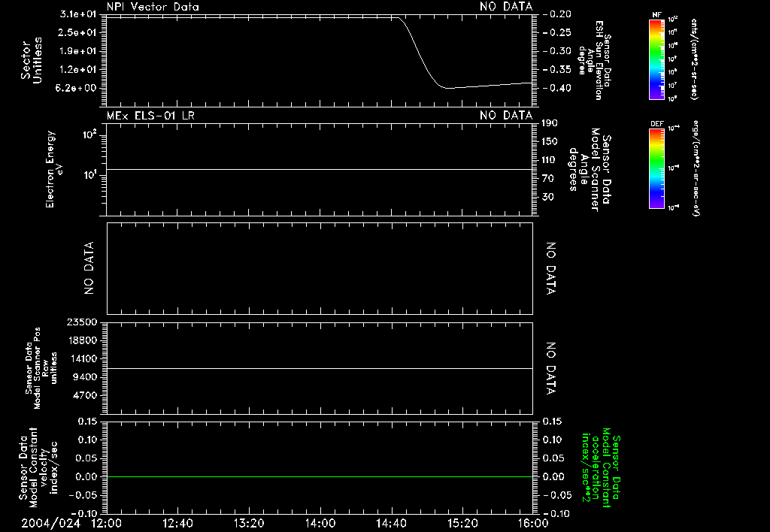Image resolution: width=770 pixels, height=532 pixels.
Task: Click the 'DEF' color bar heading
Action: 656,124
